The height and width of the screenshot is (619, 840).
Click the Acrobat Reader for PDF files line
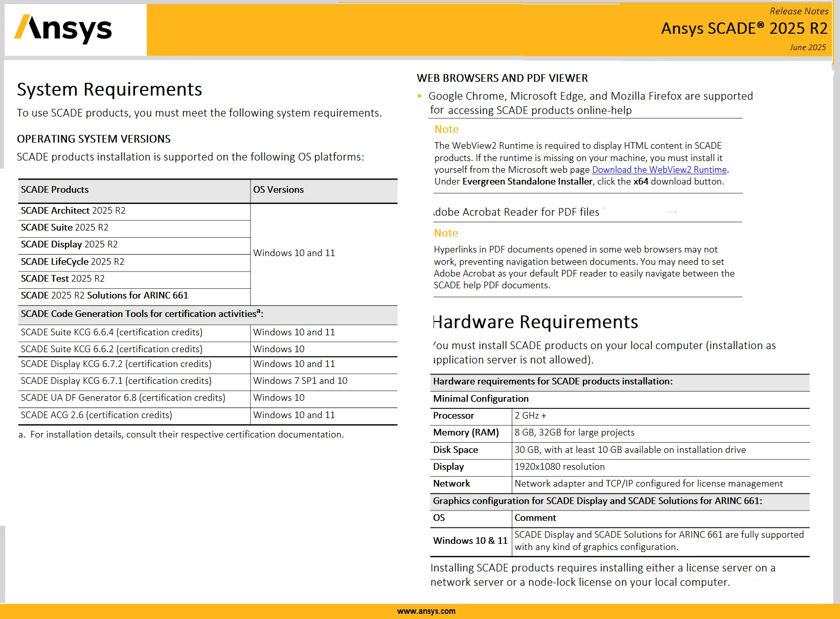[516, 212]
